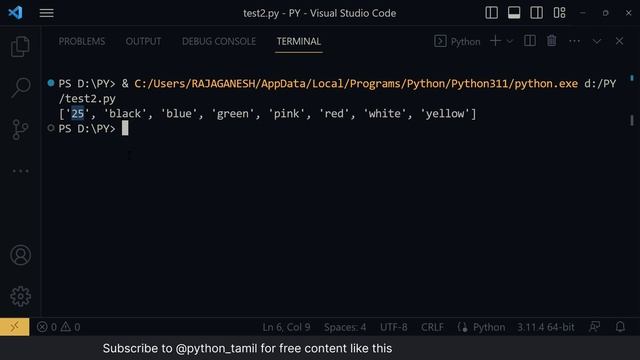Open the Source Control view

(20, 129)
